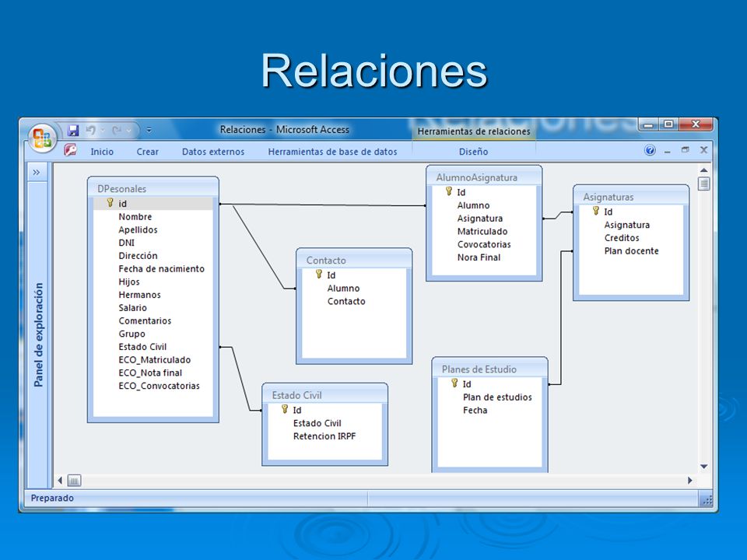Click Herramientas de relaciones contextual tab
Viewport: 747px width, 560px height.
click(x=474, y=131)
